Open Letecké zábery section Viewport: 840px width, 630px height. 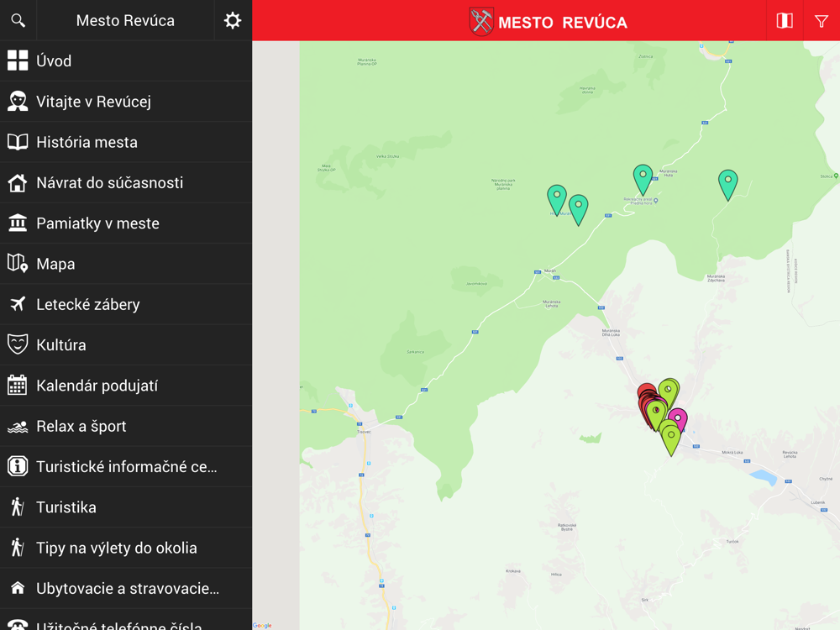click(x=126, y=304)
